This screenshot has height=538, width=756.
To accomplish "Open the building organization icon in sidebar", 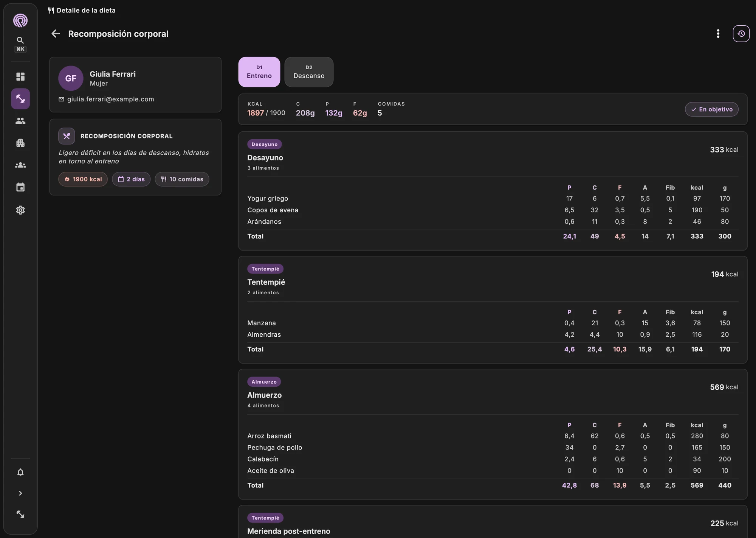I will click(20, 143).
